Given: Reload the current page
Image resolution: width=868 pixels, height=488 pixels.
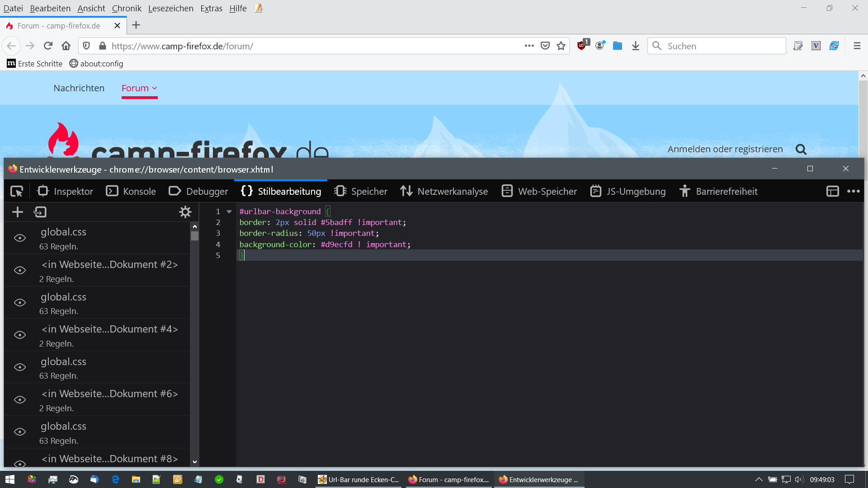Looking at the screenshot, I should point(48,46).
